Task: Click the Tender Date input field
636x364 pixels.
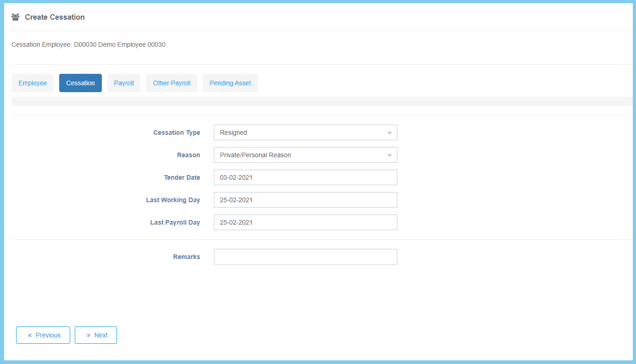Action: click(305, 177)
